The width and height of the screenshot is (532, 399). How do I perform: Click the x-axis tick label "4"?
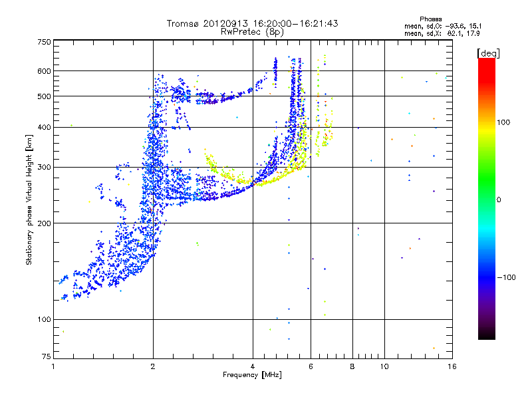pyautogui.click(x=253, y=366)
